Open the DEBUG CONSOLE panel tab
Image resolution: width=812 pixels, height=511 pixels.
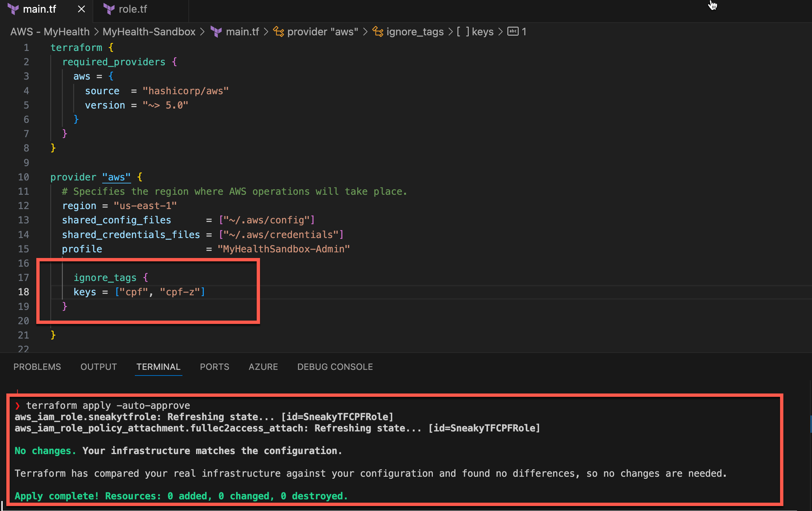coord(335,367)
